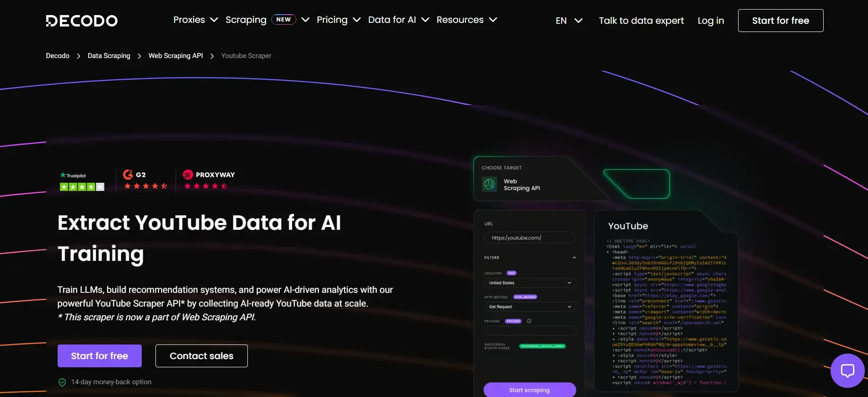Click 14-day money-back option text
The width and height of the screenshot is (868, 397).
tap(111, 382)
